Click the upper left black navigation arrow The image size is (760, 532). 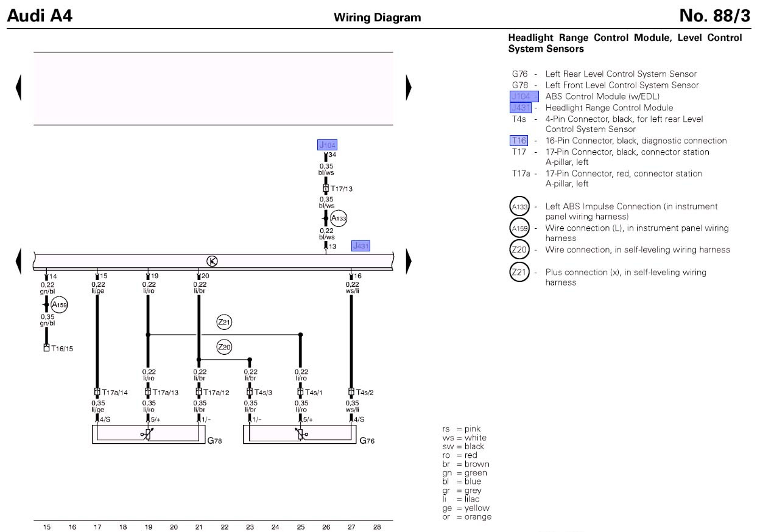click(x=19, y=88)
